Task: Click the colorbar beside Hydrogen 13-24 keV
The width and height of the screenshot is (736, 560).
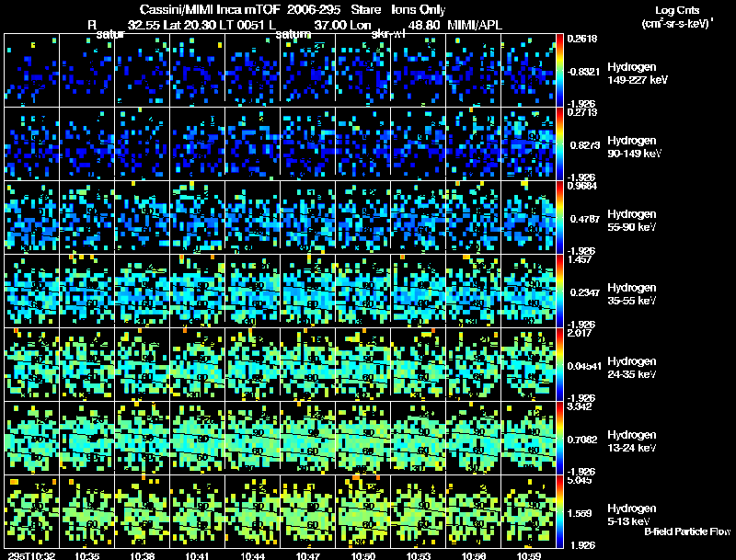Action: [x=559, y=438]
